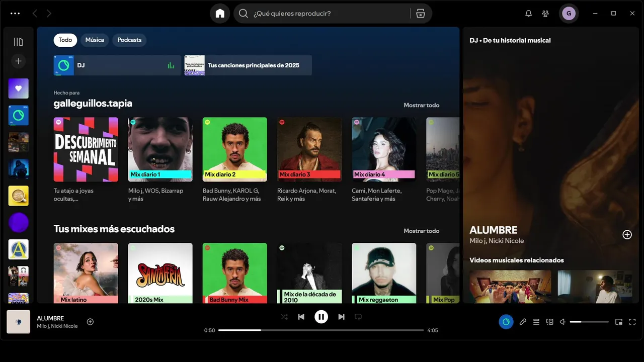Open Bad Bunny Mix card
The height and width of the screenshot is (362, 644).
point(235,273)
